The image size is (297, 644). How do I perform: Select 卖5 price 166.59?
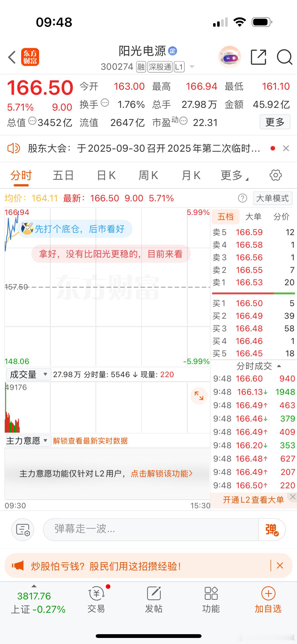point(249,232)
